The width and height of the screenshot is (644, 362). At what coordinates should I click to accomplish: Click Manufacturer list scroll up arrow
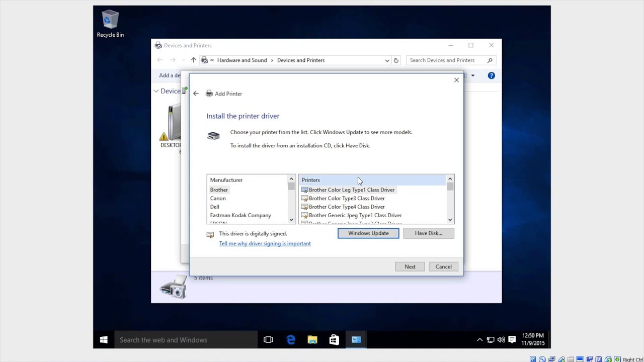[x=291, y=179]
